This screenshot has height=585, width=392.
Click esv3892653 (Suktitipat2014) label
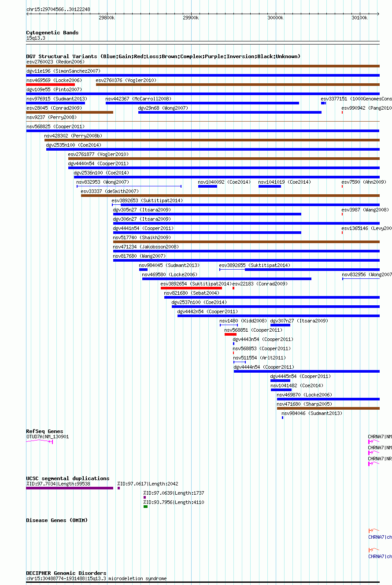(x=147, y=200)
